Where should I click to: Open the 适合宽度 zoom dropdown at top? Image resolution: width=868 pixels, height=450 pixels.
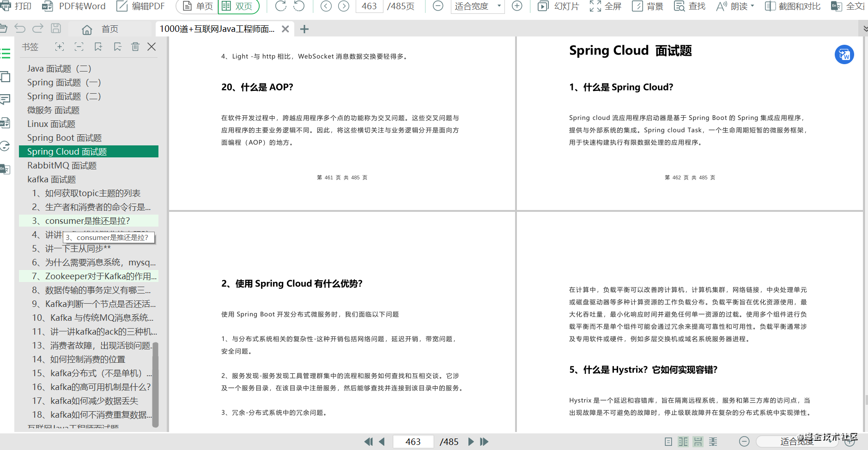pos(478,6)
